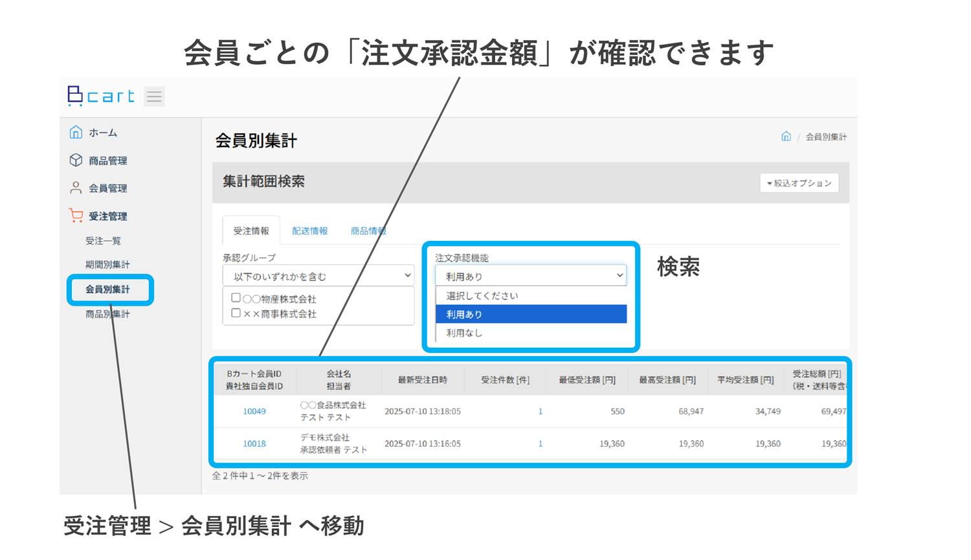Image resolution: width=971 pixels, height=560 pixels.
Task: Click the Bcart logo icon
Action: (76, 96)
